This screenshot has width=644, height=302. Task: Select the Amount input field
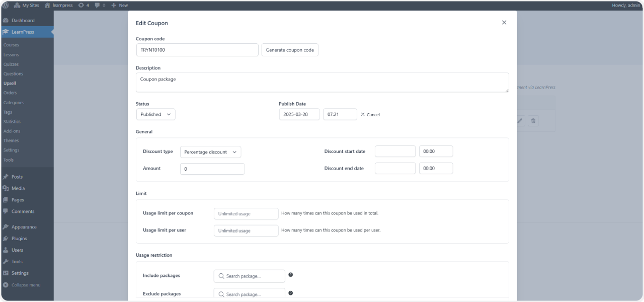tap(212, 169)
